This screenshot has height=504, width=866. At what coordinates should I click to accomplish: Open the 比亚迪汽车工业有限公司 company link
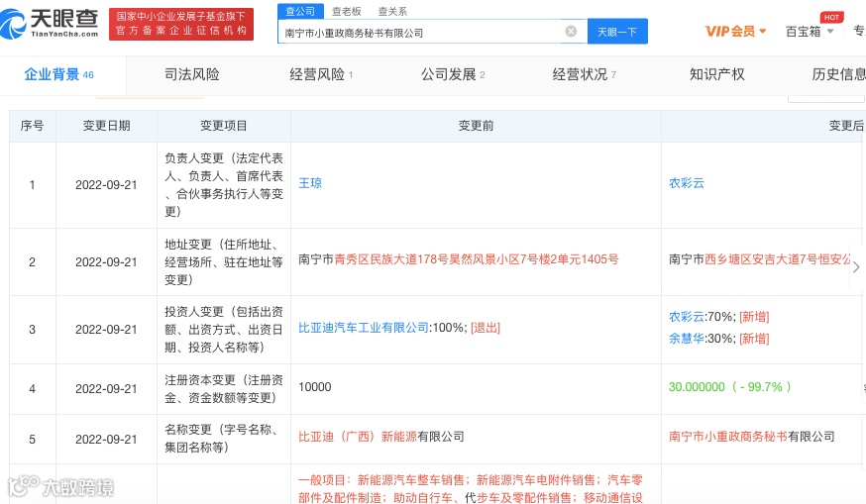364,328
